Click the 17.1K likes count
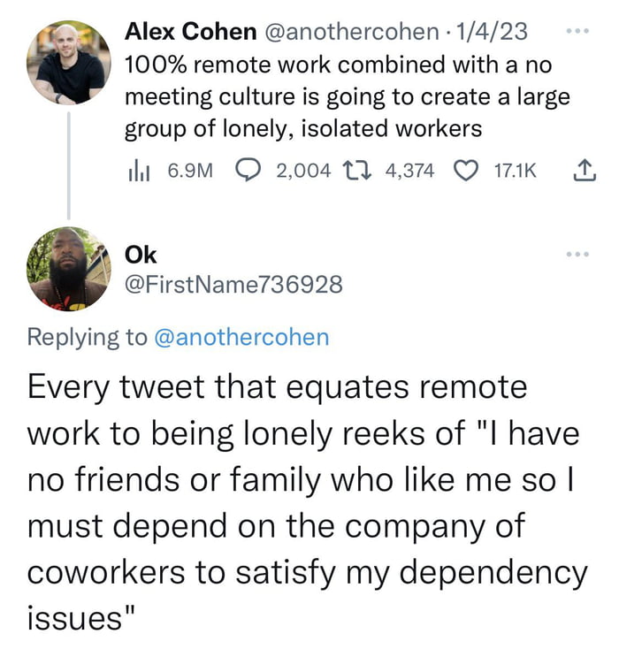The height and width of the screenshot is (672, 619). 515,170
